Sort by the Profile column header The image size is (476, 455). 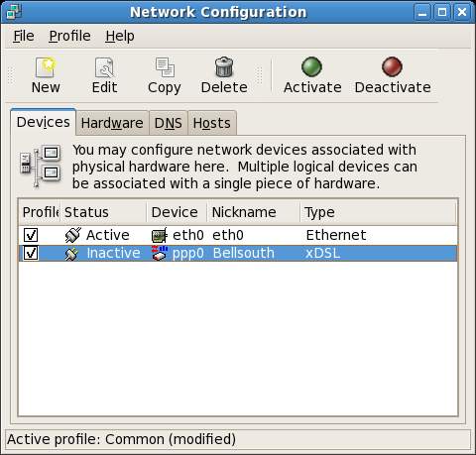40,212
